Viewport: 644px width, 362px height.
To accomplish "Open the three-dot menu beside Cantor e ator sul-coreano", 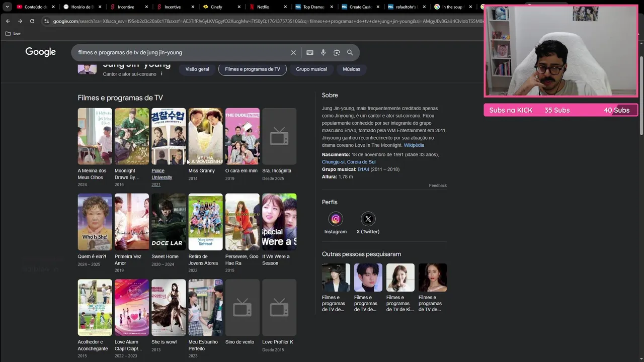I will click(x=162, y=74).
